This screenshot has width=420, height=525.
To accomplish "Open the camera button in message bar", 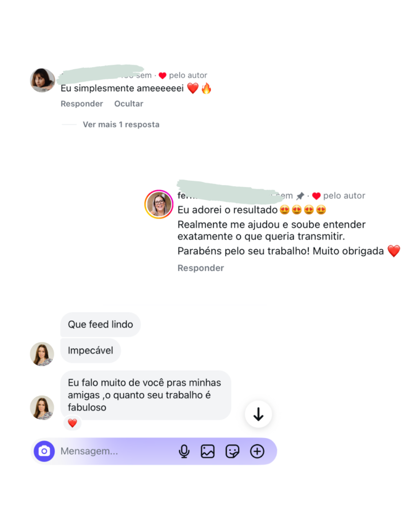I will coord(44,451).
